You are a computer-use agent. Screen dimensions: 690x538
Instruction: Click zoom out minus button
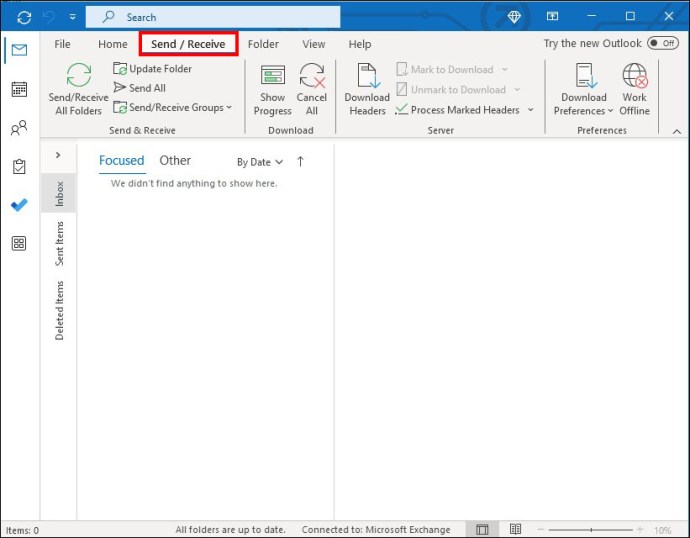[541, 530]
